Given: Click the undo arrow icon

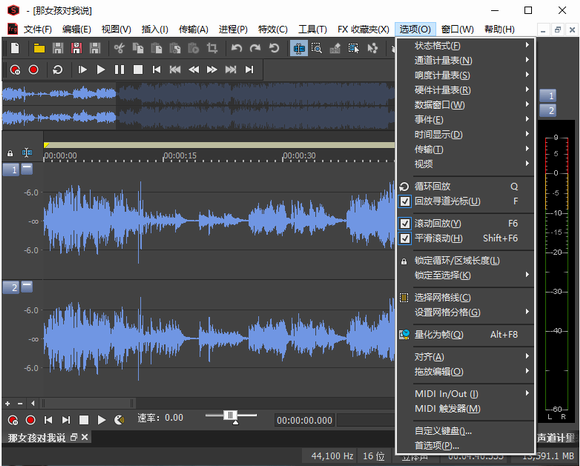Looking at the screenshot, I should tap(236, 48).
